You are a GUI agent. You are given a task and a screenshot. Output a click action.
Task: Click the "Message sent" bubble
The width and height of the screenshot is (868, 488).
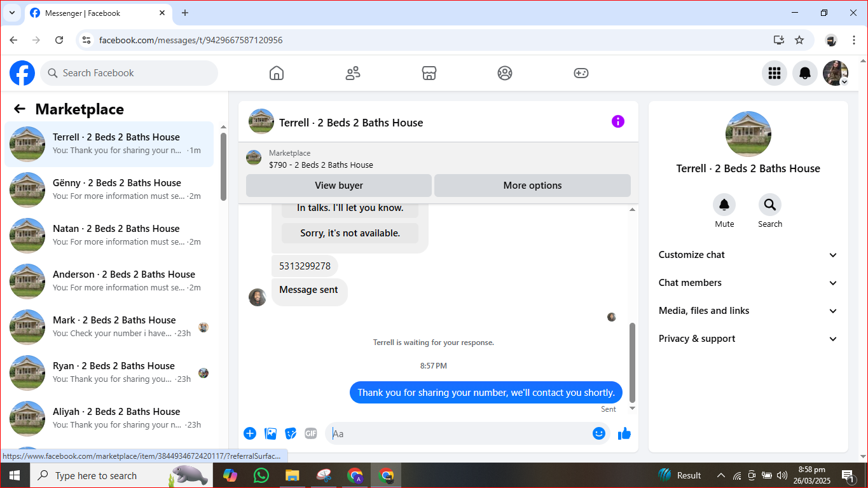point(309,291)
